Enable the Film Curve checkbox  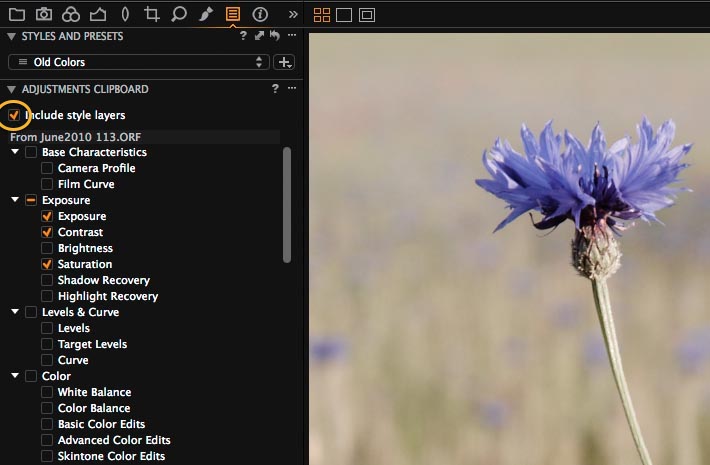[x=47, y=184]
